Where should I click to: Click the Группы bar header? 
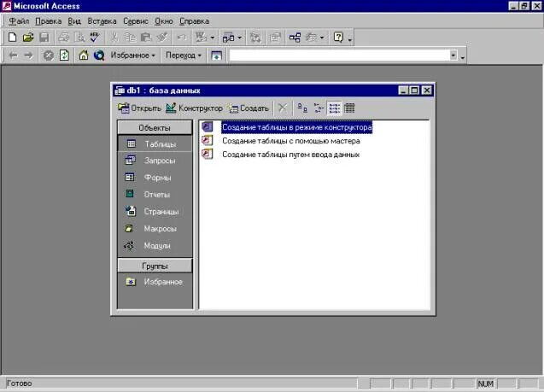coord(155,266)
